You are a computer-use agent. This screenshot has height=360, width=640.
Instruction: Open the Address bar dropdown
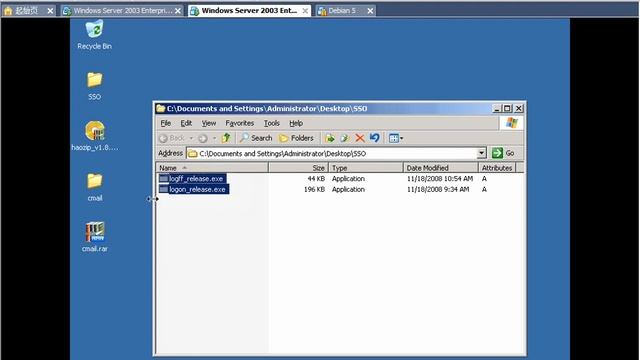pyautogui.click(x=482, y=153)
